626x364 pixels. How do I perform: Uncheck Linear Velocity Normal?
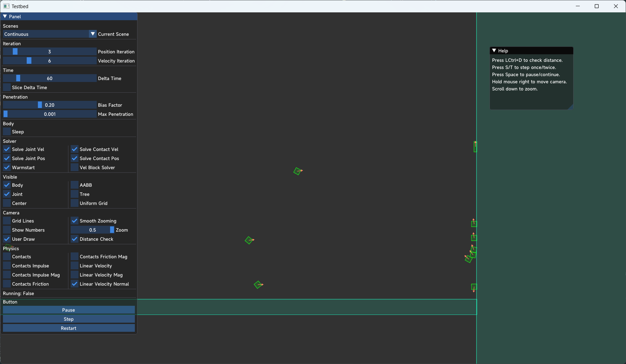[x=75, y=284]
